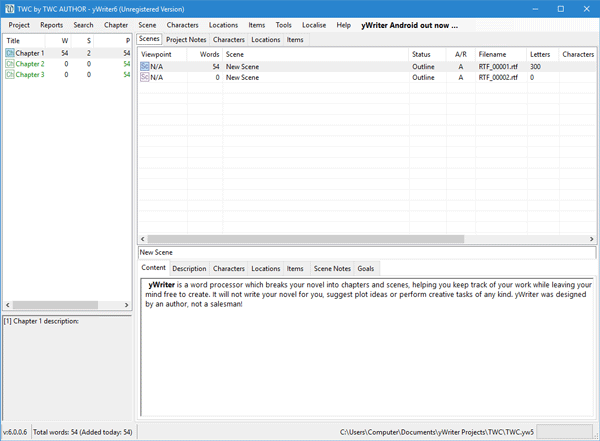600x441 pixels.
Task: Open the Scene menu
Action: [x=147, y=25]
